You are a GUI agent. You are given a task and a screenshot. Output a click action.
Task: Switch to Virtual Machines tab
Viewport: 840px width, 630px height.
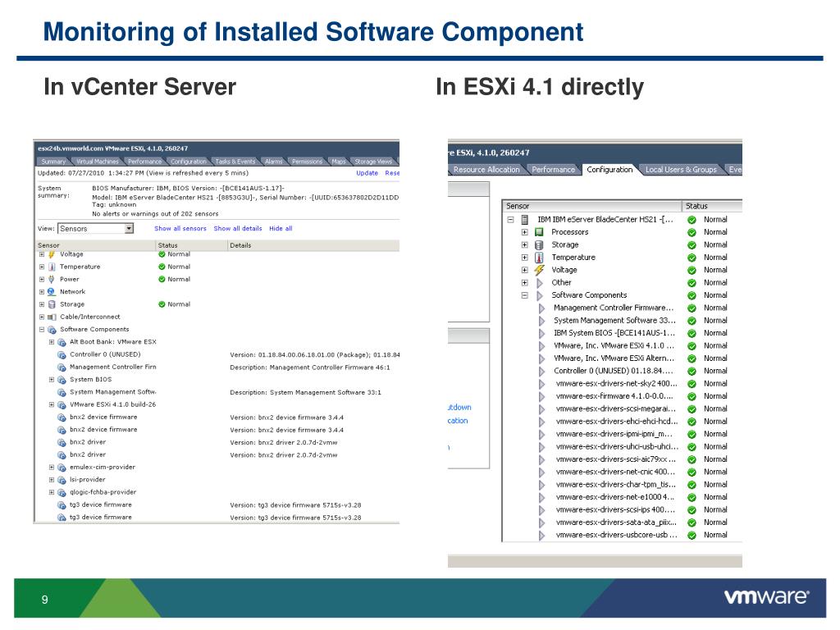point(97,162)
